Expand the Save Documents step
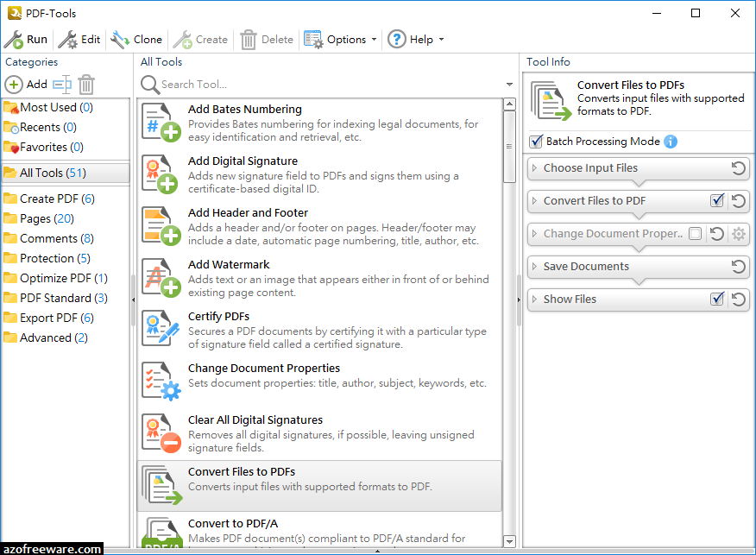 [534, 266]
